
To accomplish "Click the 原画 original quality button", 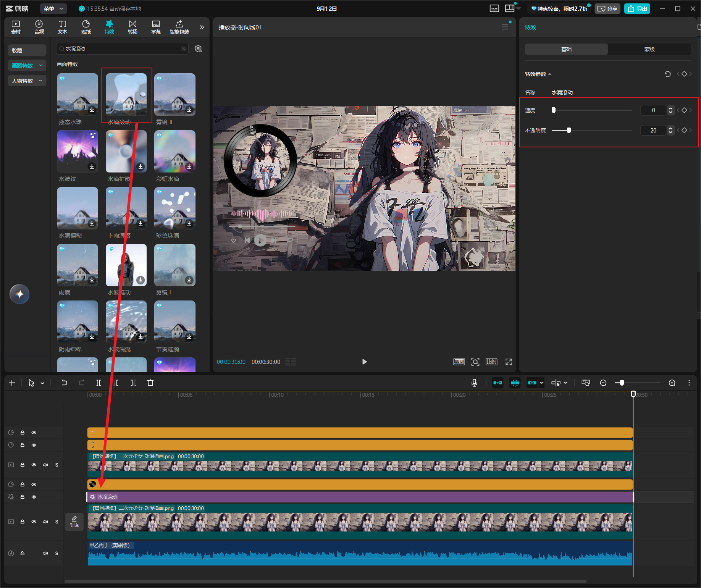I will 459,362.
